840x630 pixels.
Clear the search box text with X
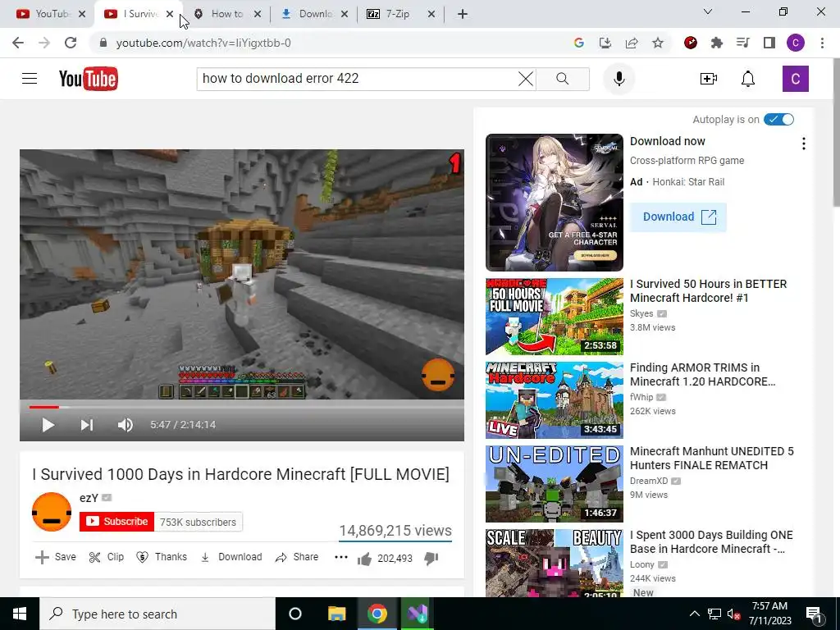(526, 79)
